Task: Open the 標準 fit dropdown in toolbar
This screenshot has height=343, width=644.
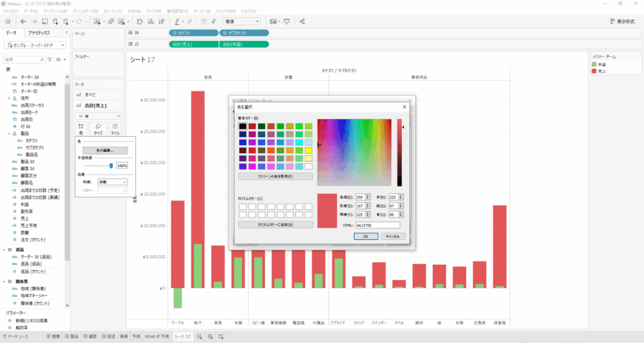Action: tap(241, 21)
